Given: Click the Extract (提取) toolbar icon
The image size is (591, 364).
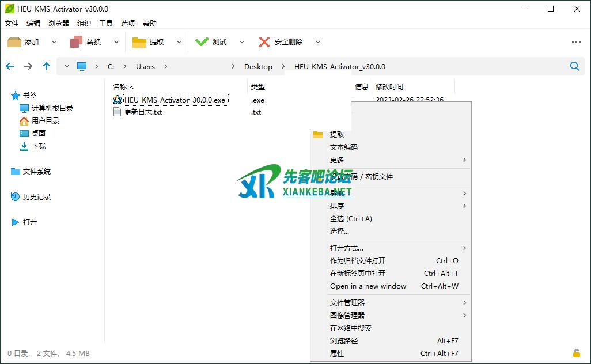Looking at the screenshot, I should point(139,42).
